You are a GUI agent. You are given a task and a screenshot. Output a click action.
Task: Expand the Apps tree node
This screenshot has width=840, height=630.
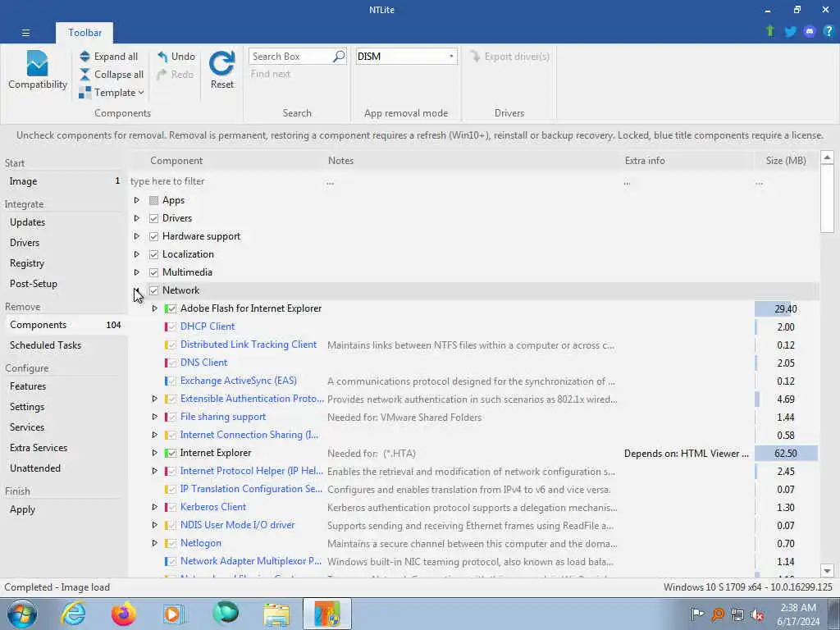click(137, 200)
